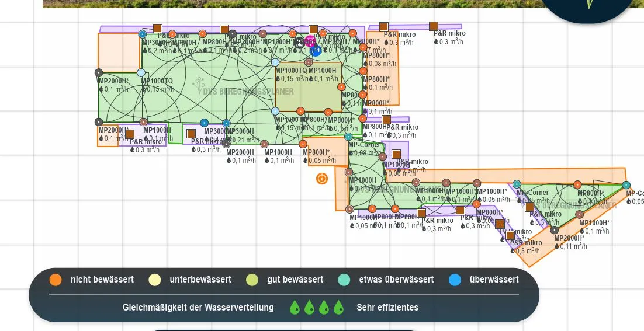Select the dark MP2000H sprinkler on the bottom edge
The width and height of the screenshot is (644, 331).
(x=226, y=144)
